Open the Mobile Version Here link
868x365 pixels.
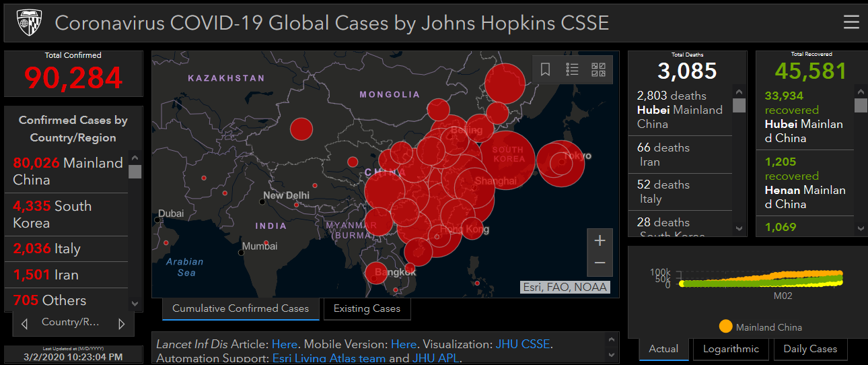[x=404, y=343]
